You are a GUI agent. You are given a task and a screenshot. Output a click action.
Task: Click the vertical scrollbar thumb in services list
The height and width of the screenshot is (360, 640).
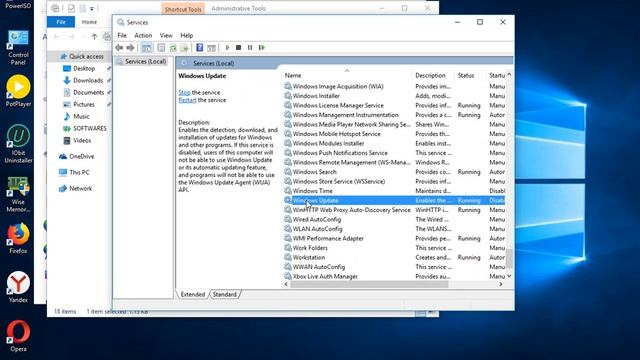(509, 258)
